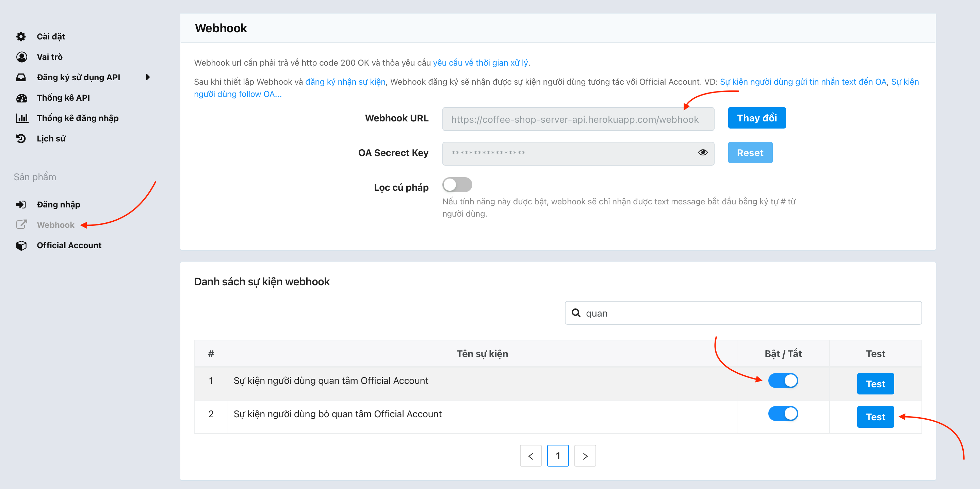Follow the đăng ký nhận sự kiện link
The width and height of the screenshot is (980, 489).
coord(345,81)
